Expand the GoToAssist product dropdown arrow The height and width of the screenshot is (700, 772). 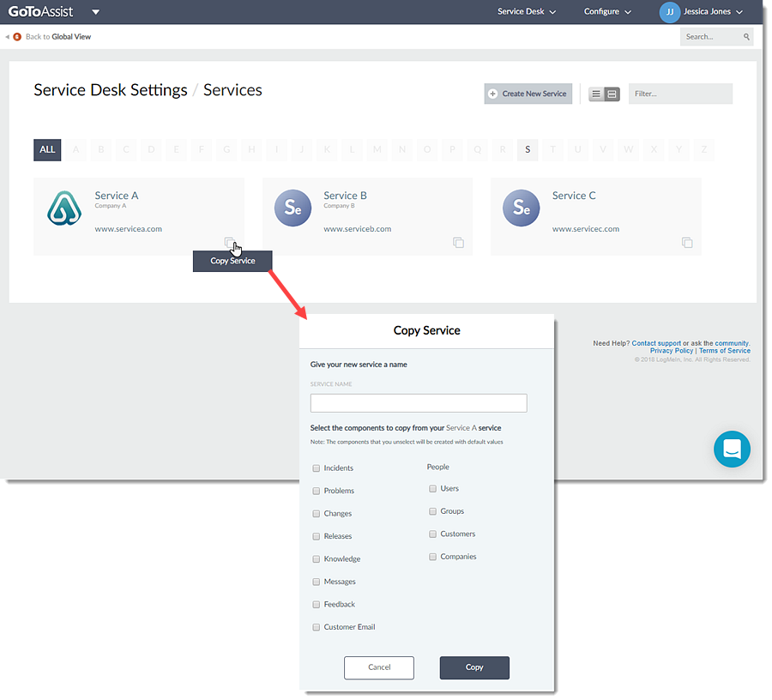(x=95, y=12)
